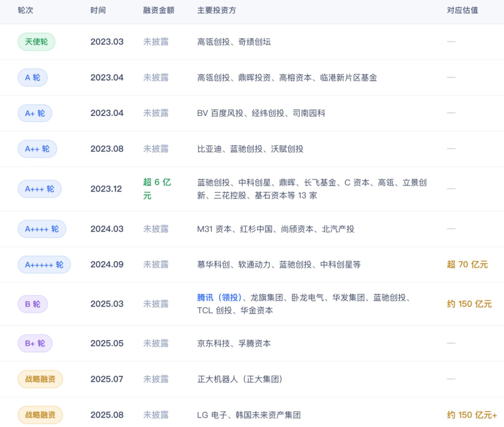Click 未披露 in the B+ 轮 row
This screenshot has width=504, height=427.
156,343
